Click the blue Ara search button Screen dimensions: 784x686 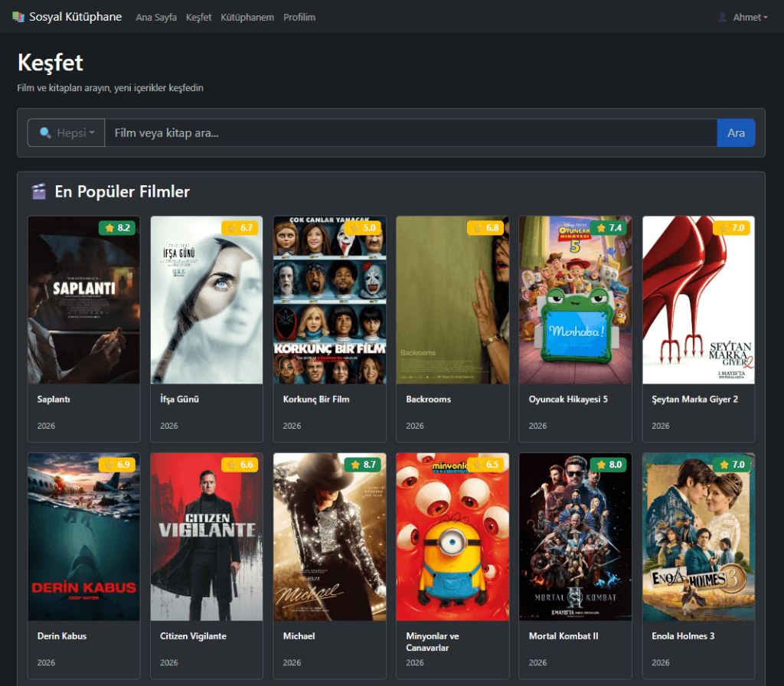click(736, 133)
